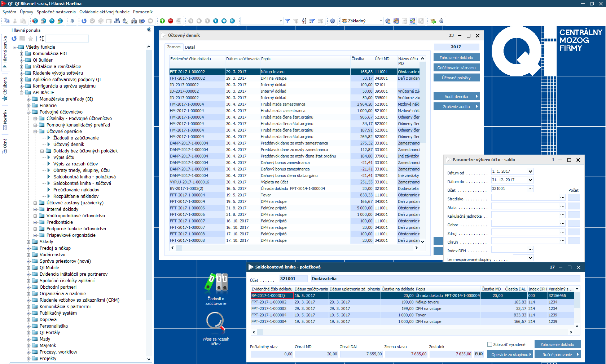This screenshot has width=606, height=364.
Task: Open the Základný profile dropdown
Action: (x=381, y=21)
